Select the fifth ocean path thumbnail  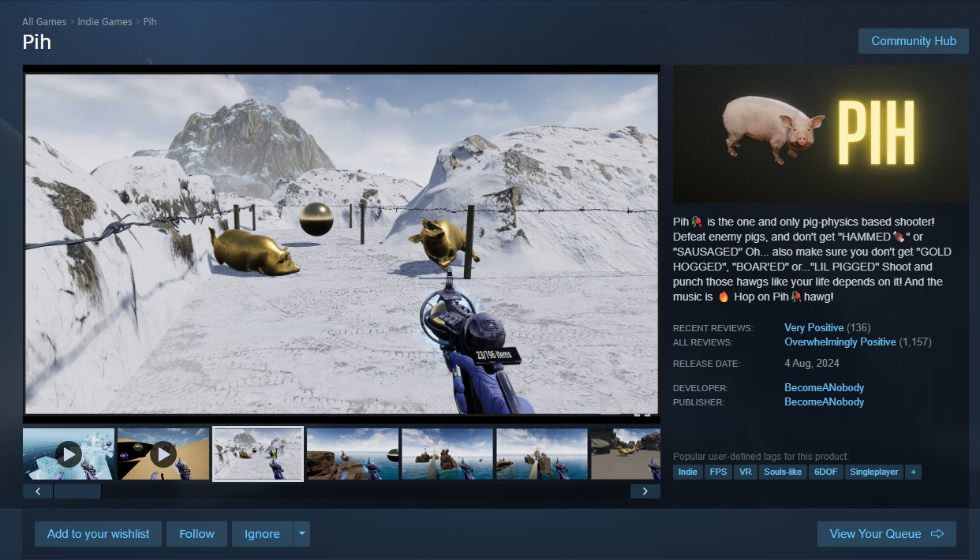coord(447,454)
